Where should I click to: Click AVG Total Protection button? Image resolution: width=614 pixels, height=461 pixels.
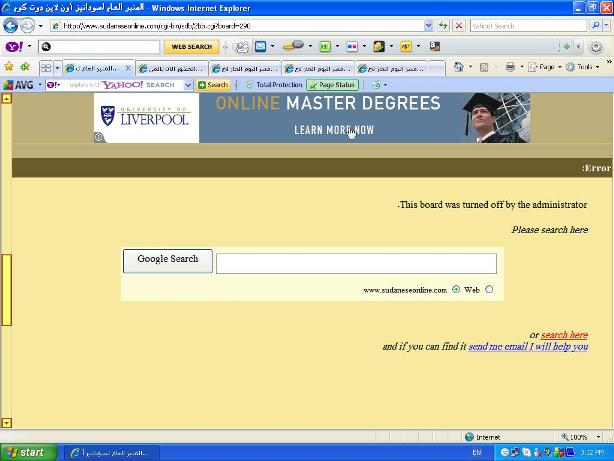pos(274,85)
